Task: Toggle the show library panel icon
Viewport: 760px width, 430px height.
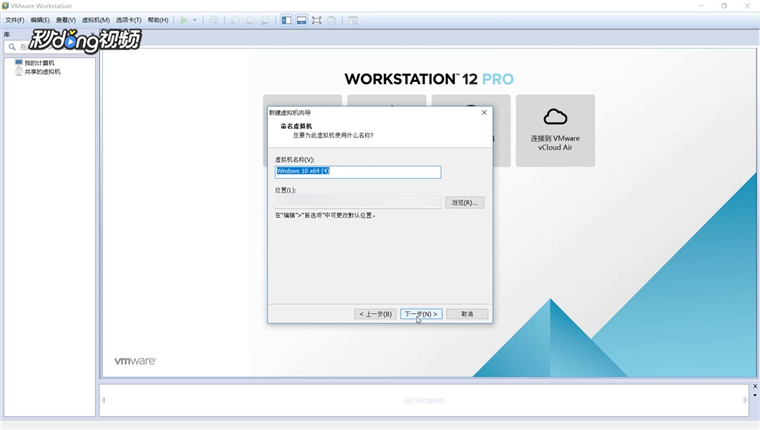Action: (x=286, y=20)
